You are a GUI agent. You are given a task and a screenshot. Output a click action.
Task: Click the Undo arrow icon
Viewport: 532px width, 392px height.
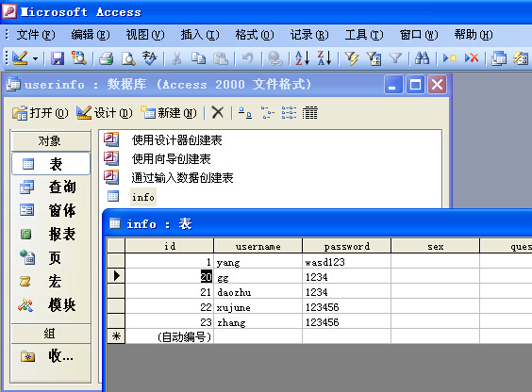248,58
